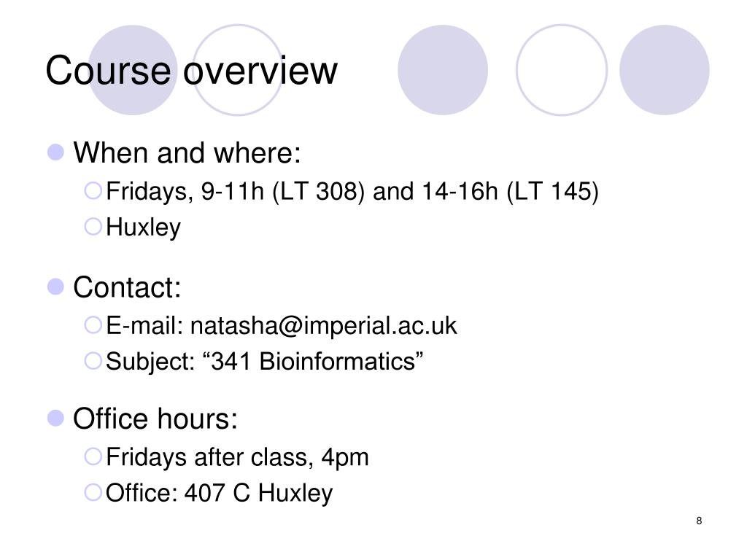Click the hollow bullet before "Huxley"
Viewport: 747px width, 560px height.
pos(93,226)
